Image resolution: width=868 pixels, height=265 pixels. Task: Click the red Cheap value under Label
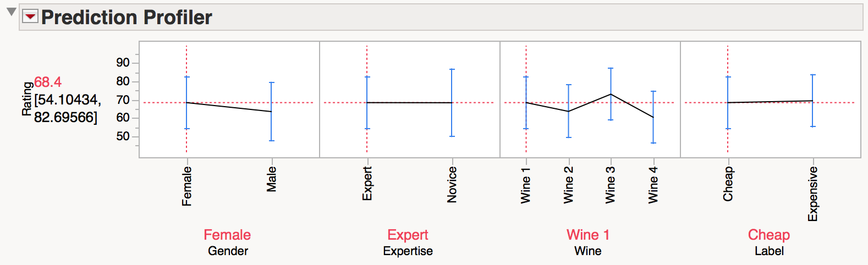(x=768, y=235)
